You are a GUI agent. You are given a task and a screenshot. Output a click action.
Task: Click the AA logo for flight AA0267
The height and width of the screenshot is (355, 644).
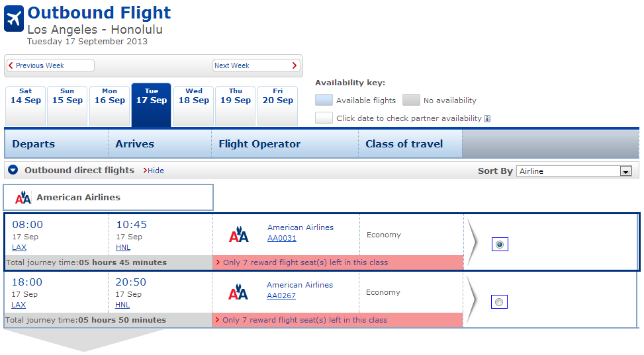tap(238, 292)
